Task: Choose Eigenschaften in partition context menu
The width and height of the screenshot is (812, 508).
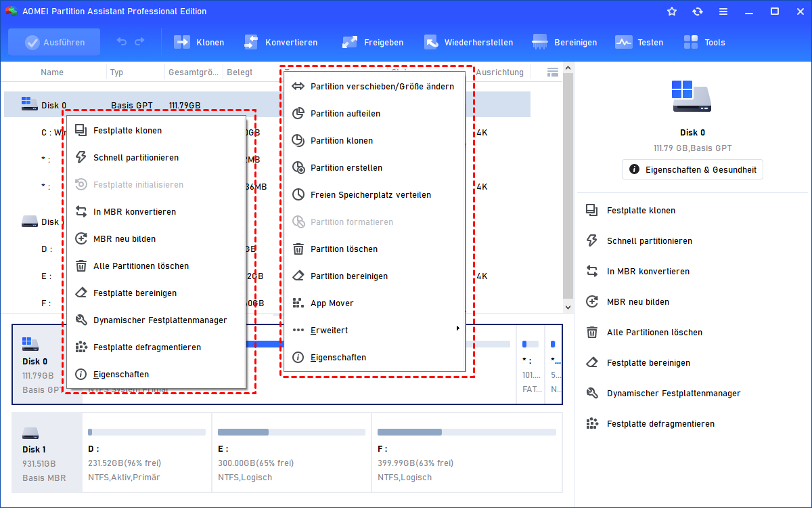Action: point(374,357)
